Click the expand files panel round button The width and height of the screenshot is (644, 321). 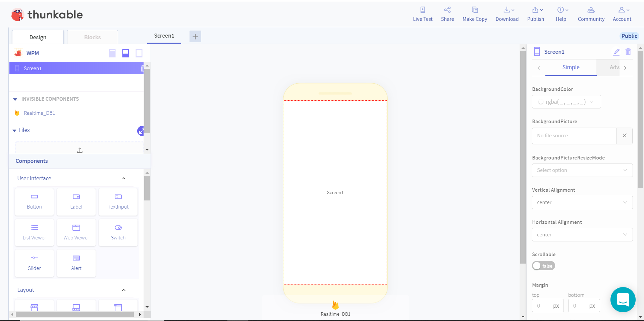(141, 131)
